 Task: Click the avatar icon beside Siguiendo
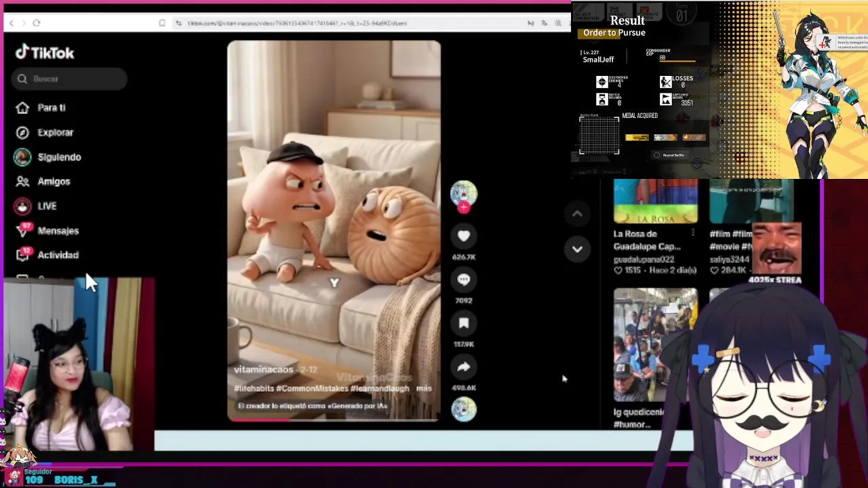coord(22,157)
